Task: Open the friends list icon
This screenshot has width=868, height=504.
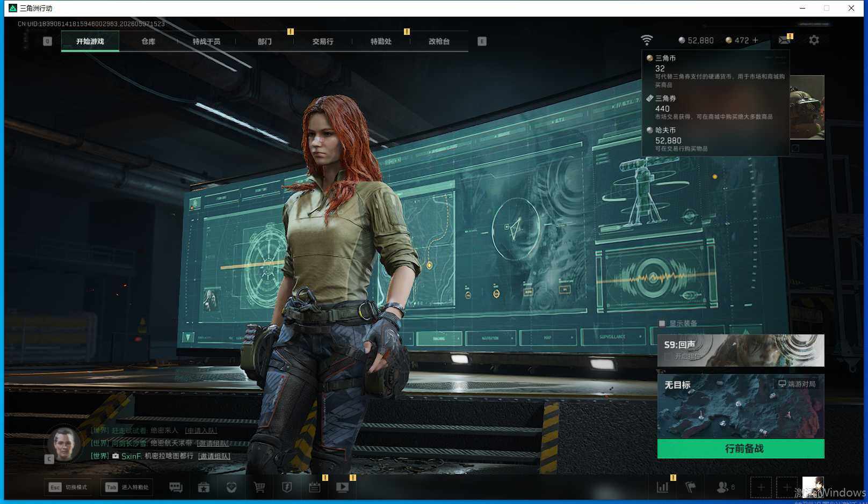Action: 722,487
